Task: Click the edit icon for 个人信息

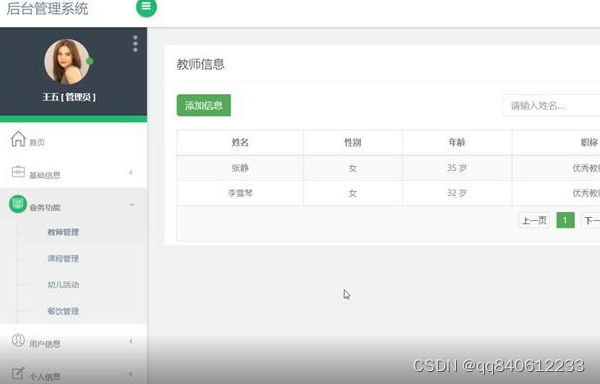Action: 18,373
